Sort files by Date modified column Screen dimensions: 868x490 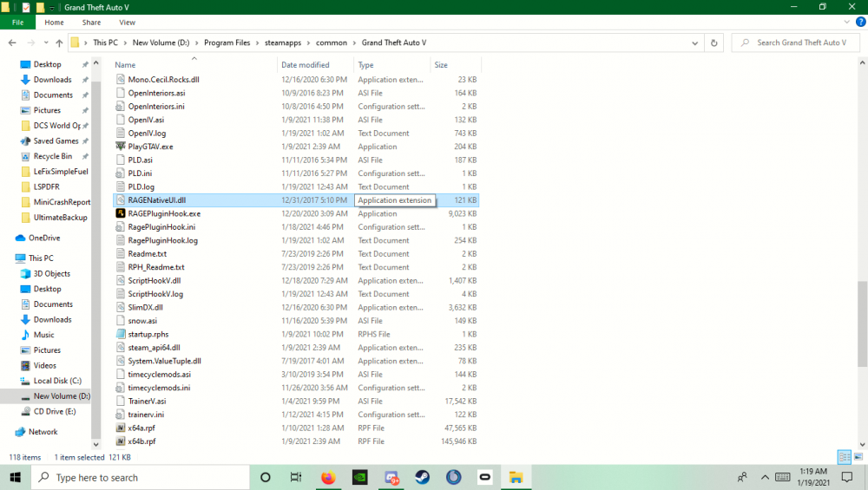tap(306, 65)
